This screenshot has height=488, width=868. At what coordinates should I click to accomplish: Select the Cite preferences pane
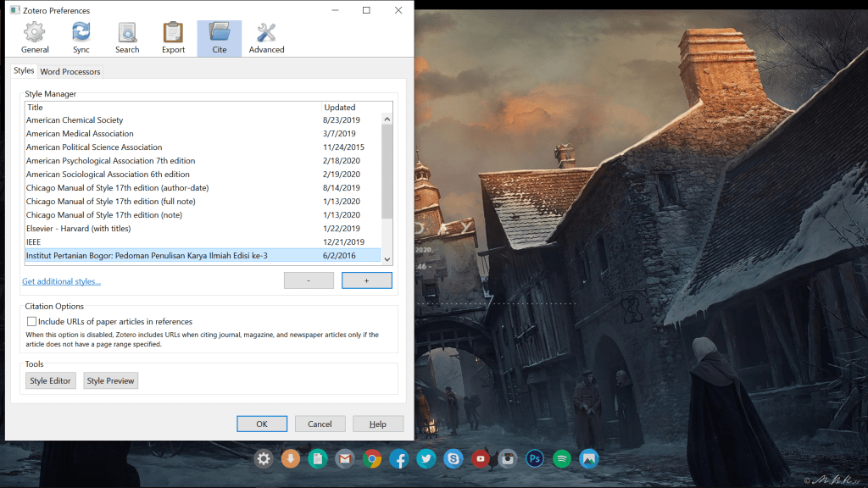[220, 38]
